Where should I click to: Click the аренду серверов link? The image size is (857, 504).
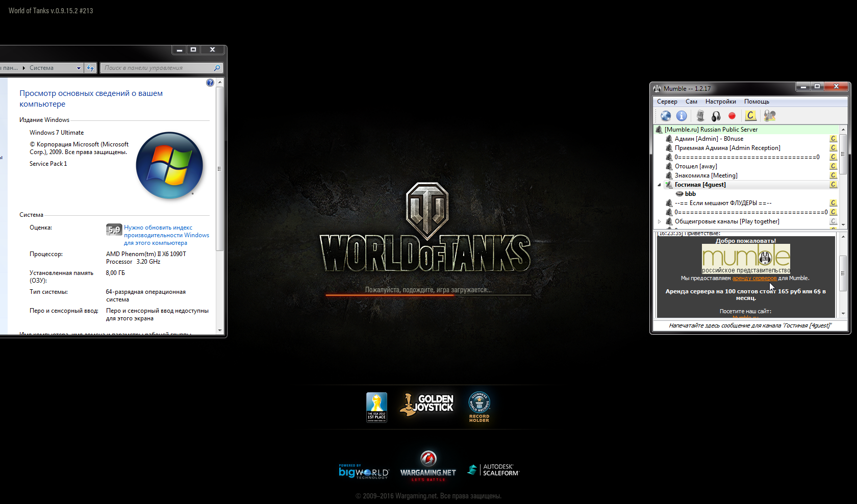coord(754,279)
